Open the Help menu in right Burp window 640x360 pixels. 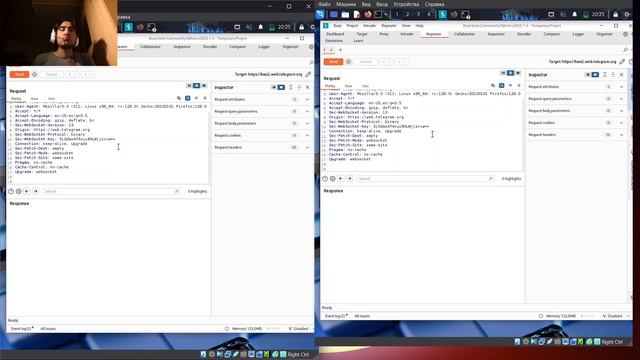pos(419,26)
